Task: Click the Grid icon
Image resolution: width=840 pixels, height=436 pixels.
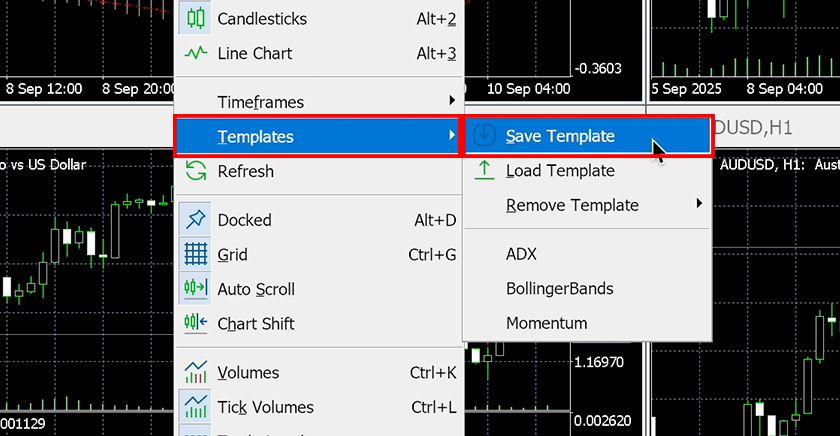Action: click(x=196, y=255)
